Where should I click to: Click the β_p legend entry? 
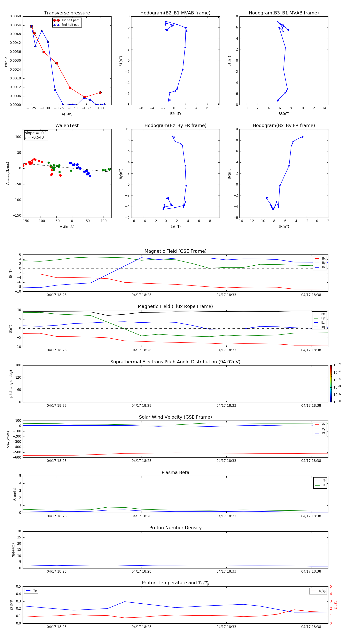(320, 480)
